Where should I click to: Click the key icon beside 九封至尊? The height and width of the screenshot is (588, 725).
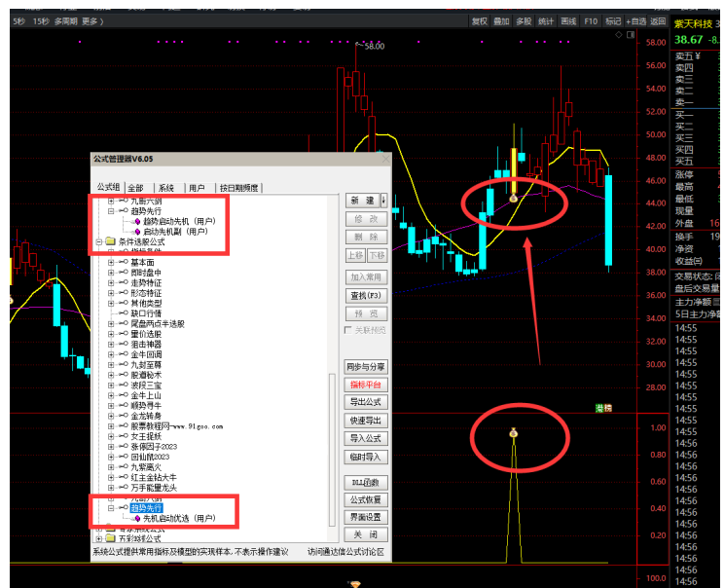point(123,364)
